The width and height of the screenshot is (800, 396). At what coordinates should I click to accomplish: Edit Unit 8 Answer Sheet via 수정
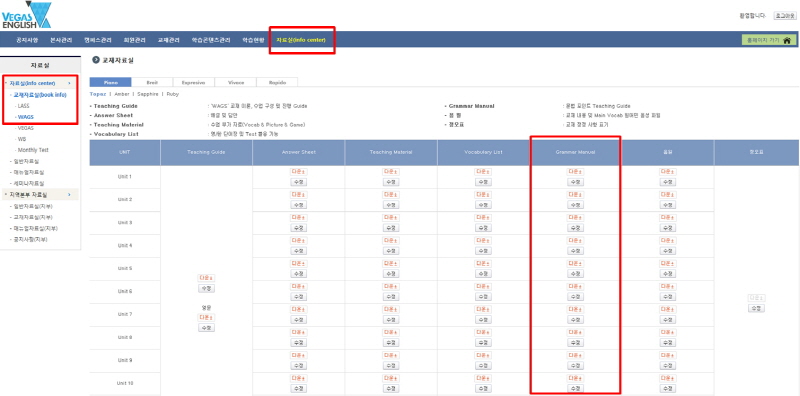(x=298, y=342)
